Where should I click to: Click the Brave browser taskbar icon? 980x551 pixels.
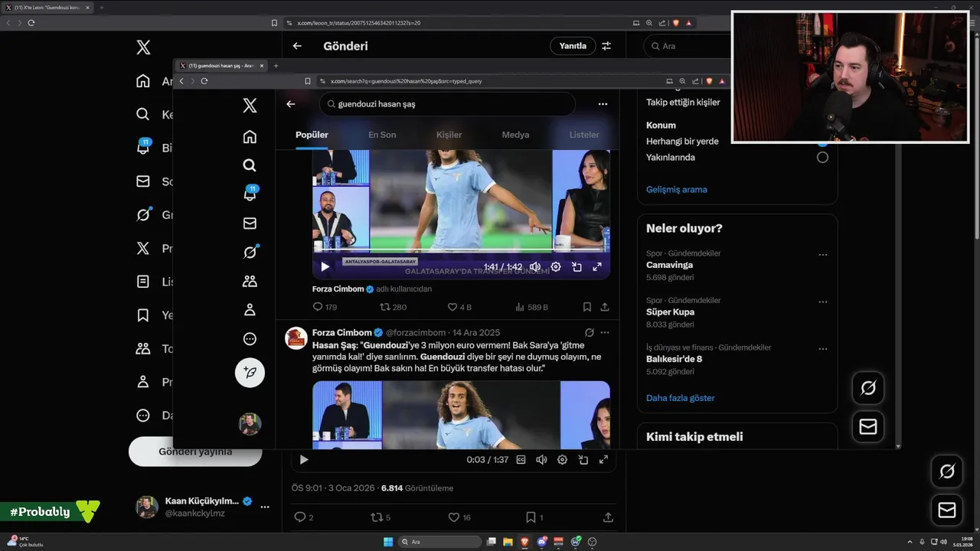pos(524,542)
